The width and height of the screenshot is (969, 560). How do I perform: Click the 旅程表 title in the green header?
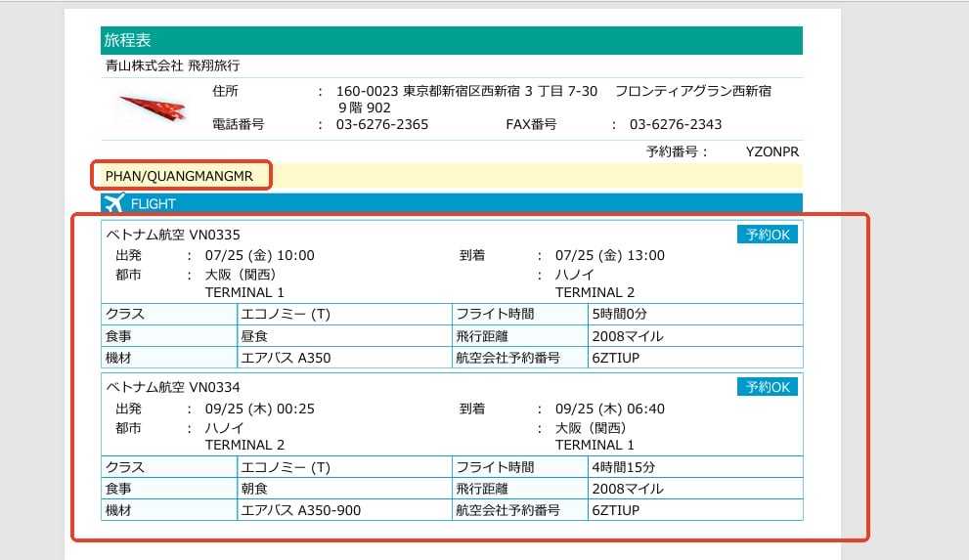[x=127, y=40]
